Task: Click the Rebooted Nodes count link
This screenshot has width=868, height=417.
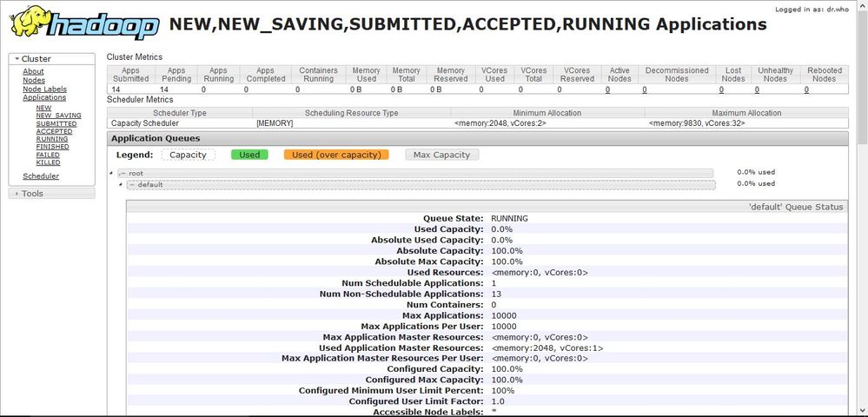Action: coord(806,89)
